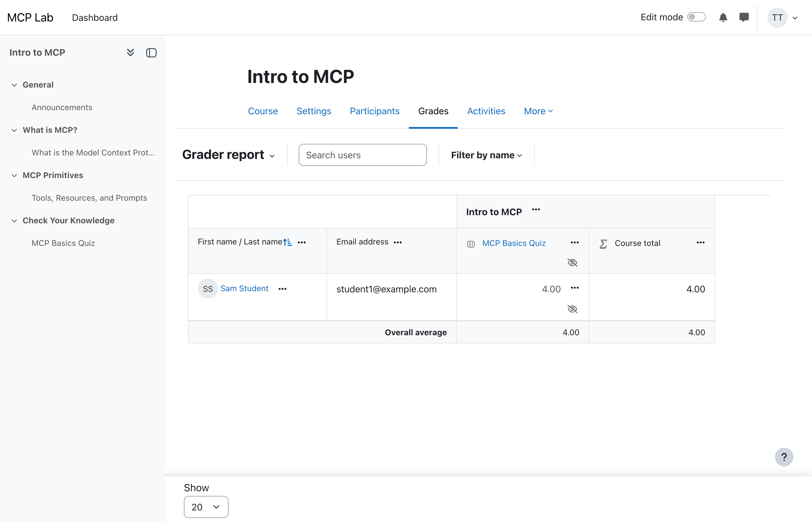Image resolution: width=812 pixels, height=522 pixels.
Task: Open the Dashboard link
Action: pyautogui.click(x=95, y=18)
